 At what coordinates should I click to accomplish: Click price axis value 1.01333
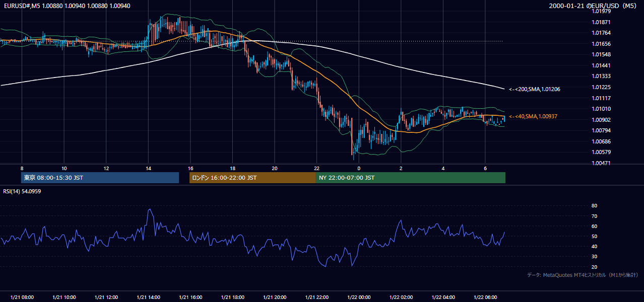(601, 77)
